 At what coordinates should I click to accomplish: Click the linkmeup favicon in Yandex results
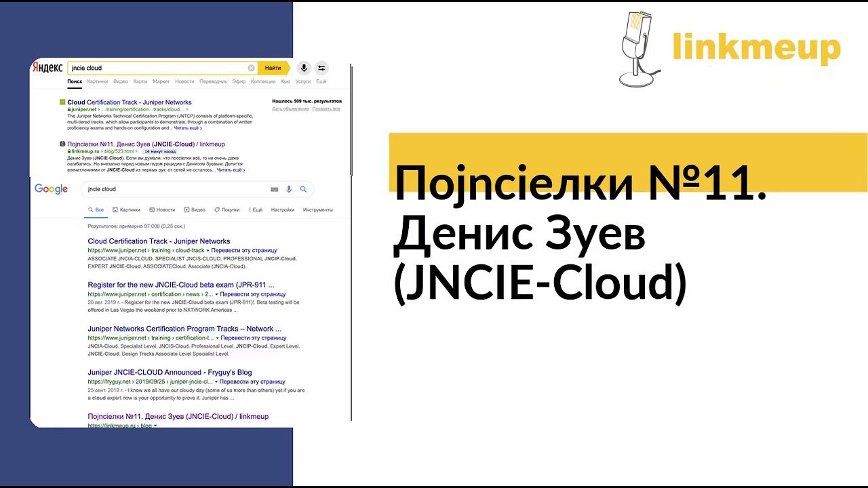62,144
